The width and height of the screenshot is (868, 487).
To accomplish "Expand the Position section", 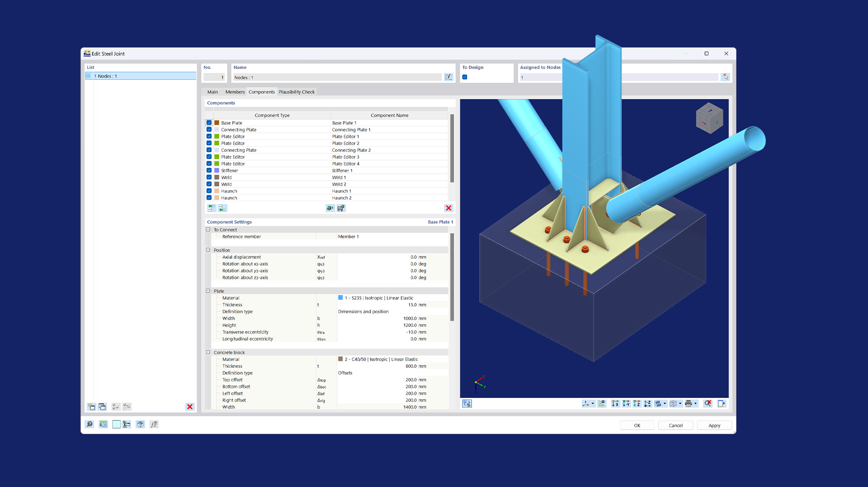I will pyautogui.click(x=207, y=250).
